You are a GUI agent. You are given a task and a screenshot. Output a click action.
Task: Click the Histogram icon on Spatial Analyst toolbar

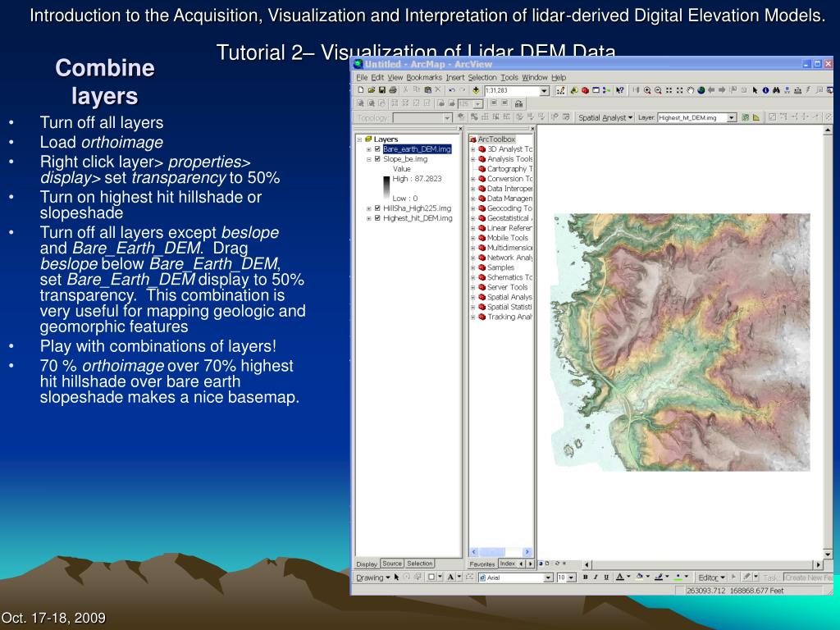[756, 117]
